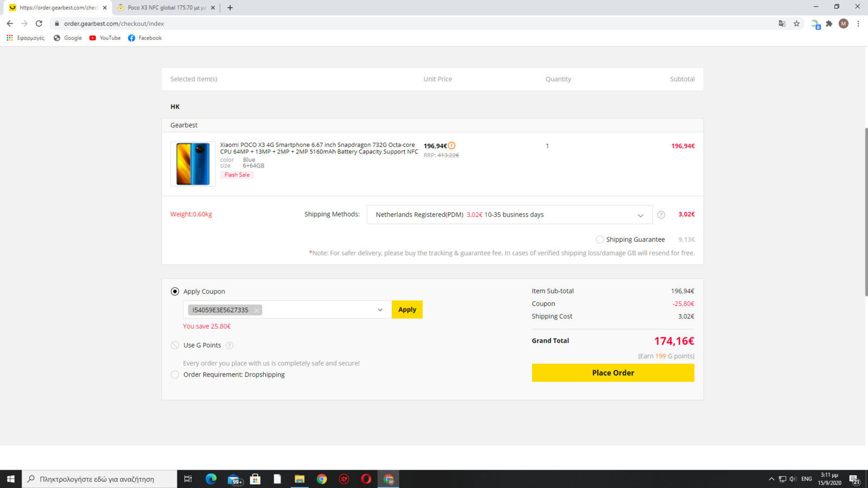Open the Facebook bookmark
Image resolution: width=868 pixels, height=488 pixels.
tap(145, 38)
